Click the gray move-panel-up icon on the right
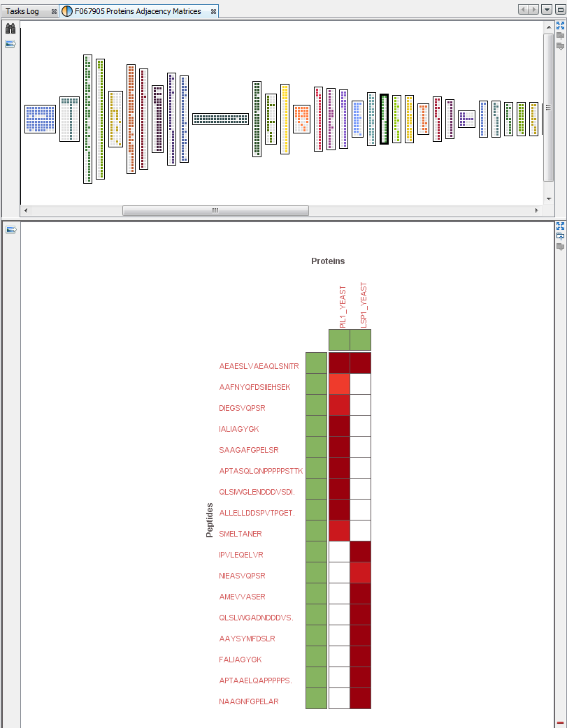Screen dimensions: 567x728 561,36
